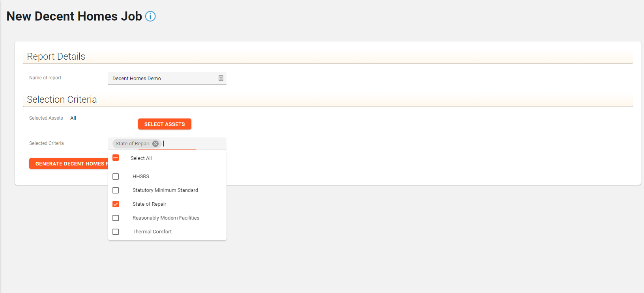Click the New Decent Homes Job title
Viewport: 644px width, 293px height.
(74, 16)
